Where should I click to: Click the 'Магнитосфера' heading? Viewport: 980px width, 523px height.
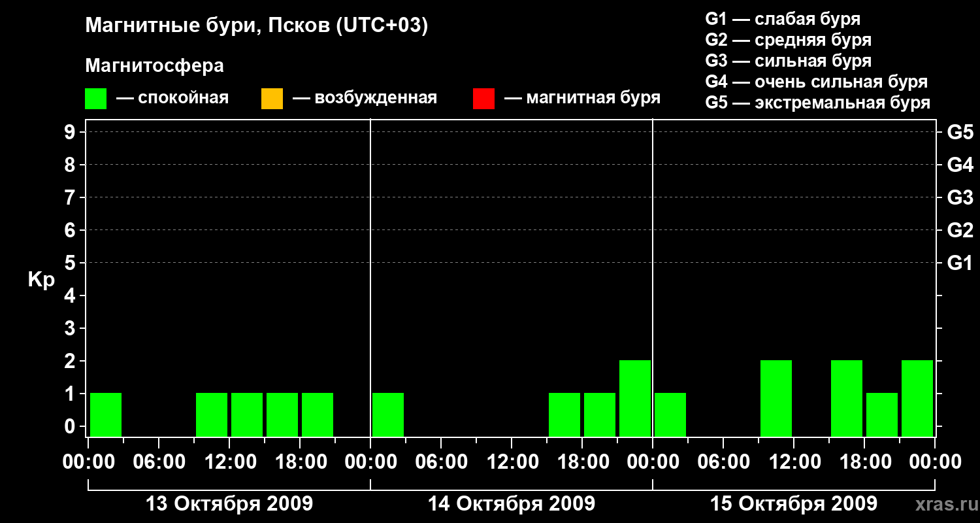click(x=154, y=66)
